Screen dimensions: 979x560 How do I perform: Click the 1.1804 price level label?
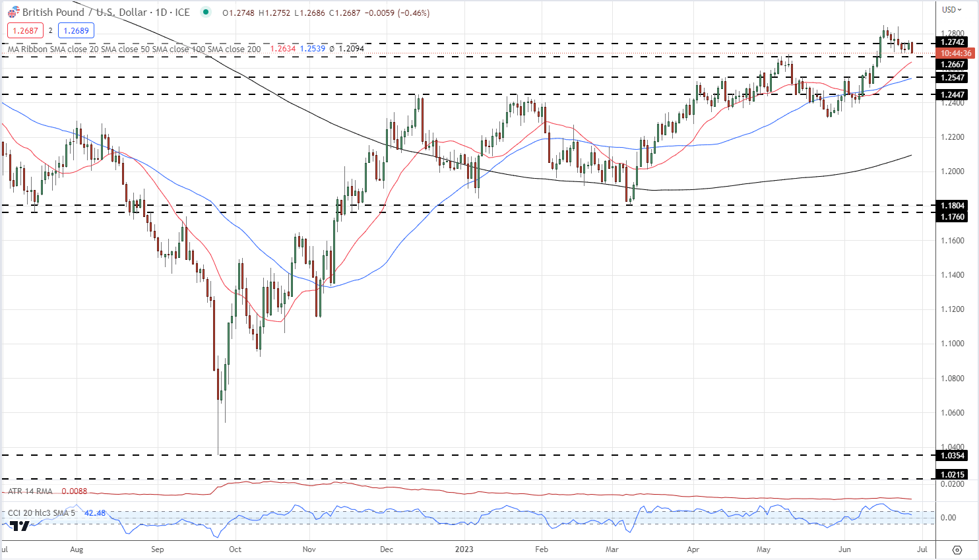952,206
